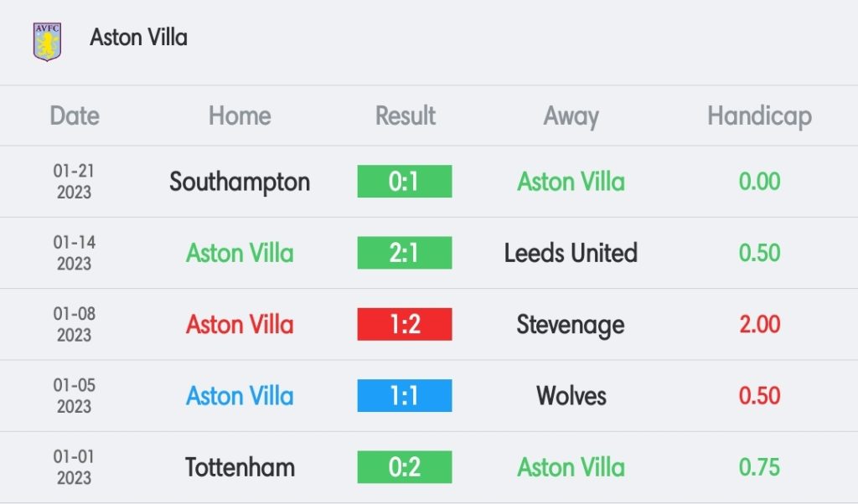
Task: Select the Result column header
Action: (x=405, y=116)
